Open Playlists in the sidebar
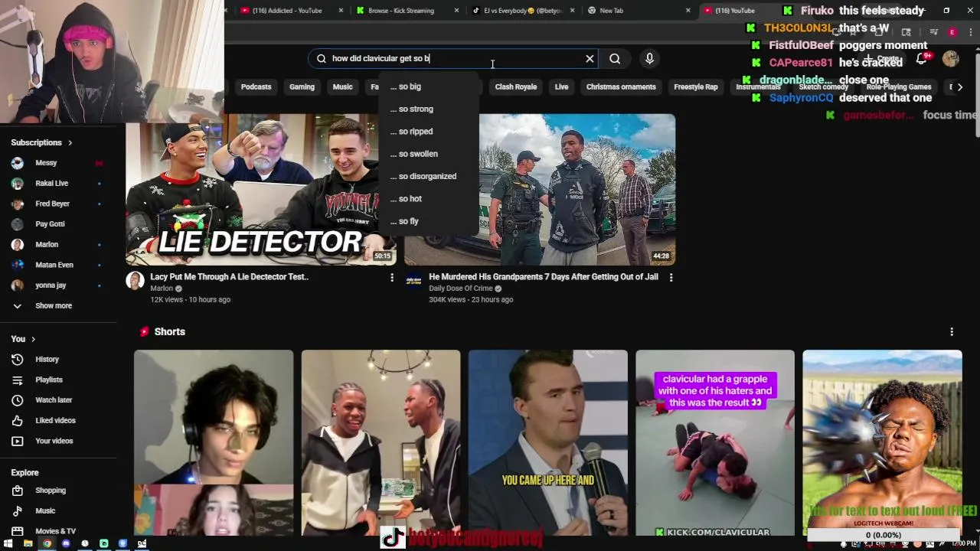The height and width of the screenshot is (551, 980). 48,380
